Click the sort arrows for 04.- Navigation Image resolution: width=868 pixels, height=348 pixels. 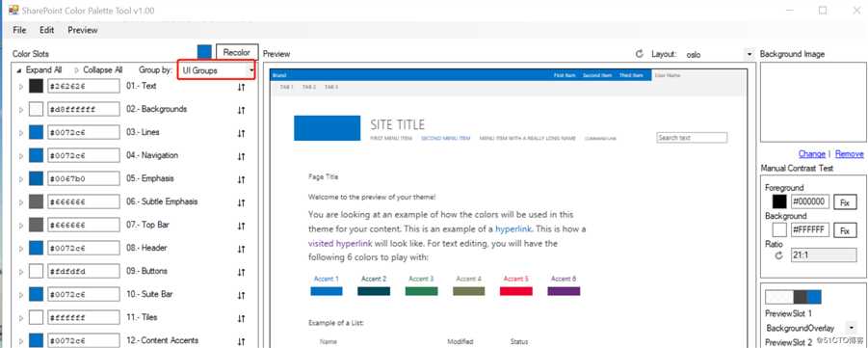241,157
